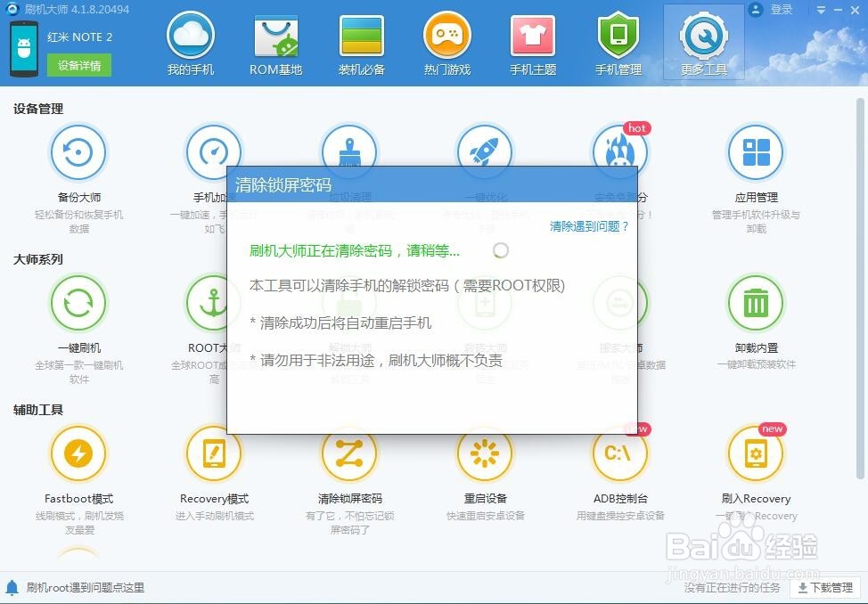Image resolution: width=868 pixels, height=604 pixels.
Task: Open Recovery模式 manual flashing mode
Action: point(214,454)
